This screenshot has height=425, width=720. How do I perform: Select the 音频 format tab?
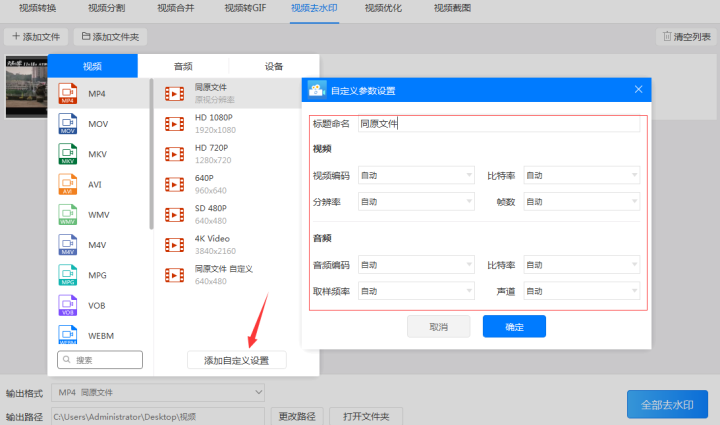[183, 66]
